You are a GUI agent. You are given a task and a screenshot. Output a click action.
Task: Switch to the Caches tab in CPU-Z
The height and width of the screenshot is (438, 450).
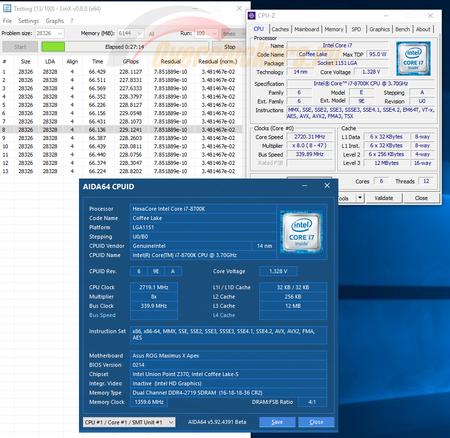coord(280,29)
